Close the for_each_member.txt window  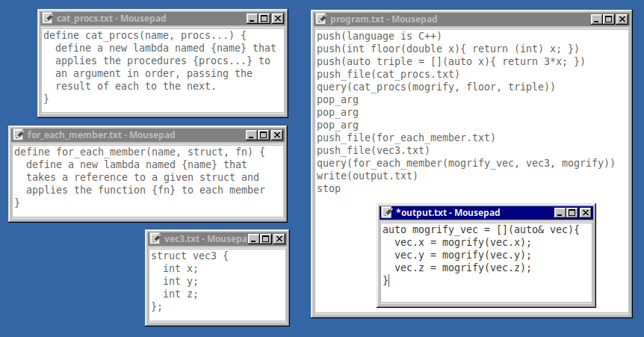click(x=277, y=135)
